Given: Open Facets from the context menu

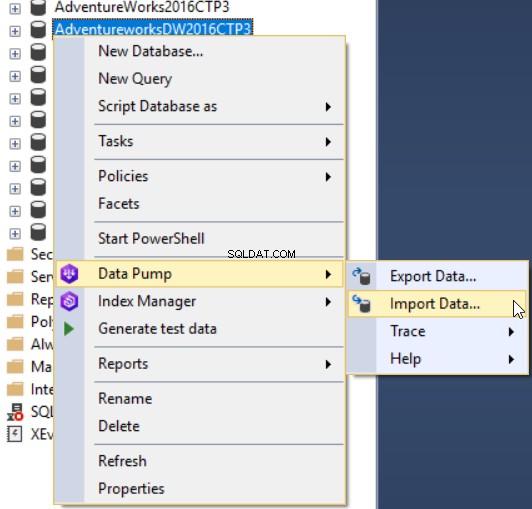Looking at the screenshot, I should point(200,204).
